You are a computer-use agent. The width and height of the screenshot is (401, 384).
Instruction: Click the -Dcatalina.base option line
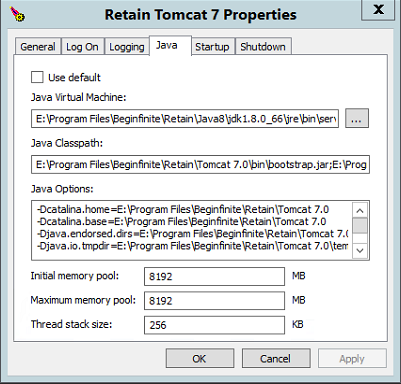coord(181,222)
